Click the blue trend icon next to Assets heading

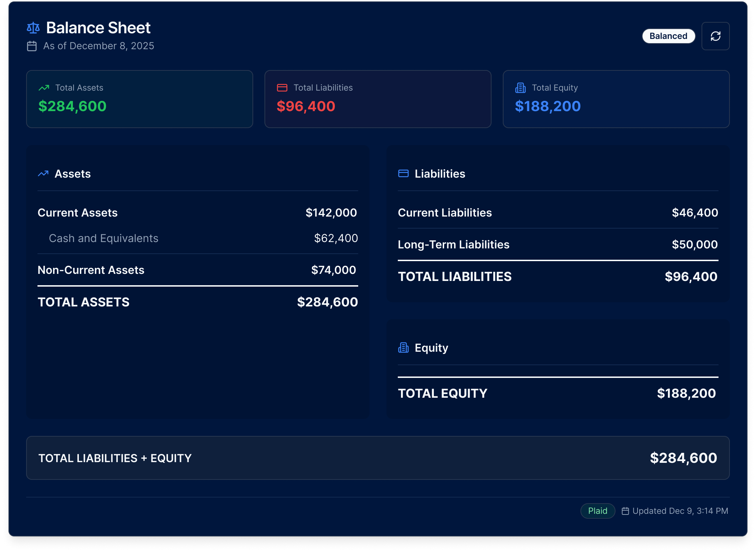coord(43,174)
